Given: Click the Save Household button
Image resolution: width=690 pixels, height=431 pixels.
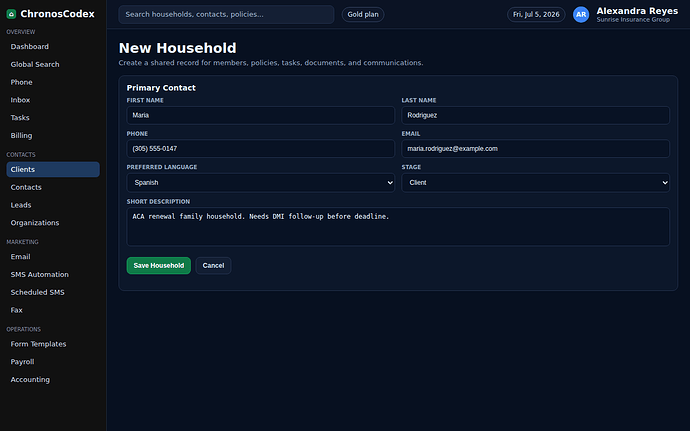Looking at the screenshot, I should point(158,265).
